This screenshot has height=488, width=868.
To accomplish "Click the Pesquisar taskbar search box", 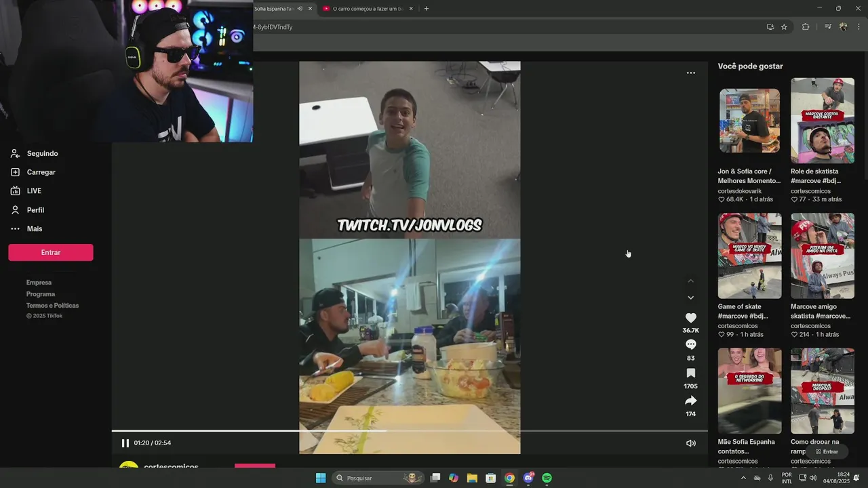I will pyautogui.click(x=378, y=478).
